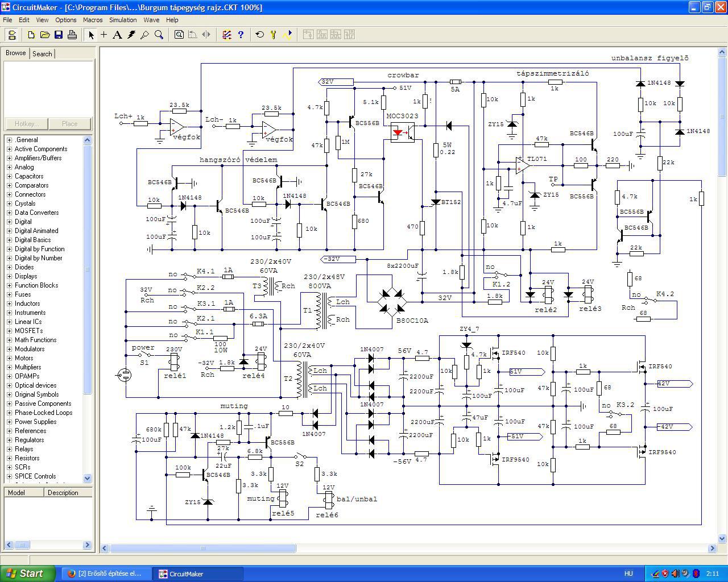The width and height of the screenshot is (728, 582).
Task: Switch to the Browse tab
Action: (x=16, y=53)
